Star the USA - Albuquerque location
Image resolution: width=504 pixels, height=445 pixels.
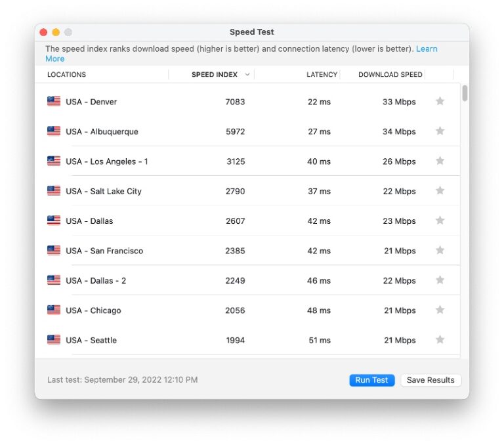pyautogui.click(x=440, y=131)
